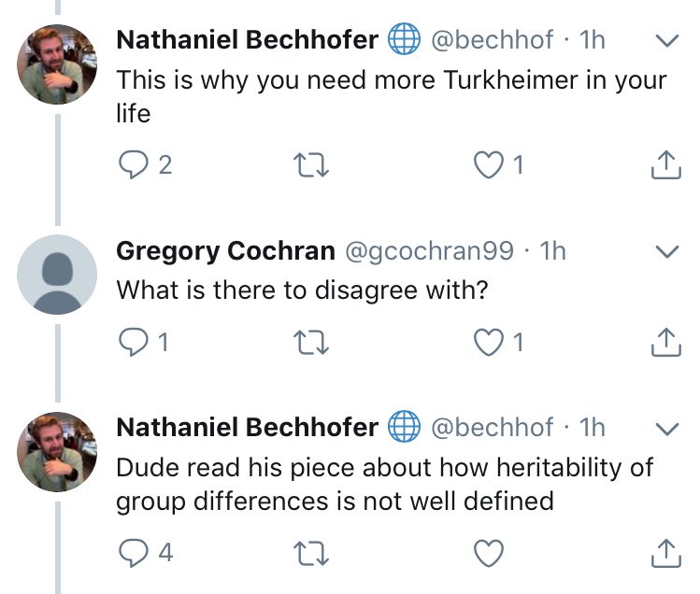The image size is (700, 594).
Task: Open Gregory Cochran's profile name link
Action: coord(225,251)
